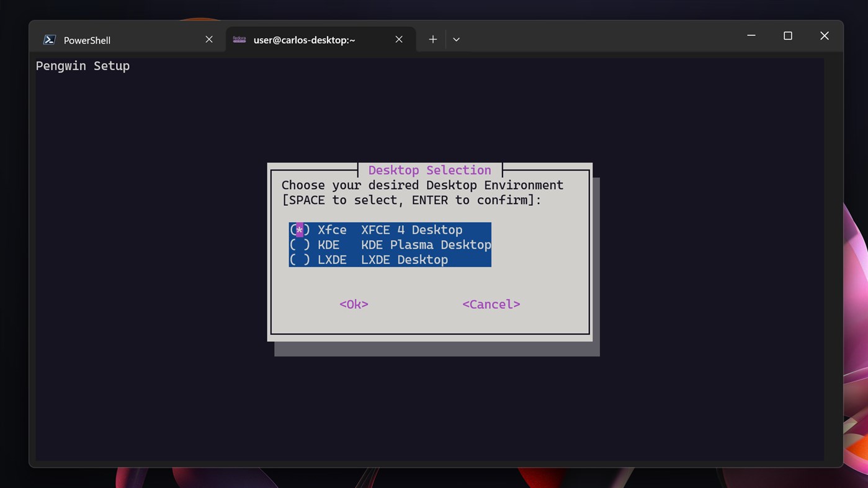868x488 pixels.
Task: Select the KDE radio button
Action: pyautogui.click(x=299, y=244)
